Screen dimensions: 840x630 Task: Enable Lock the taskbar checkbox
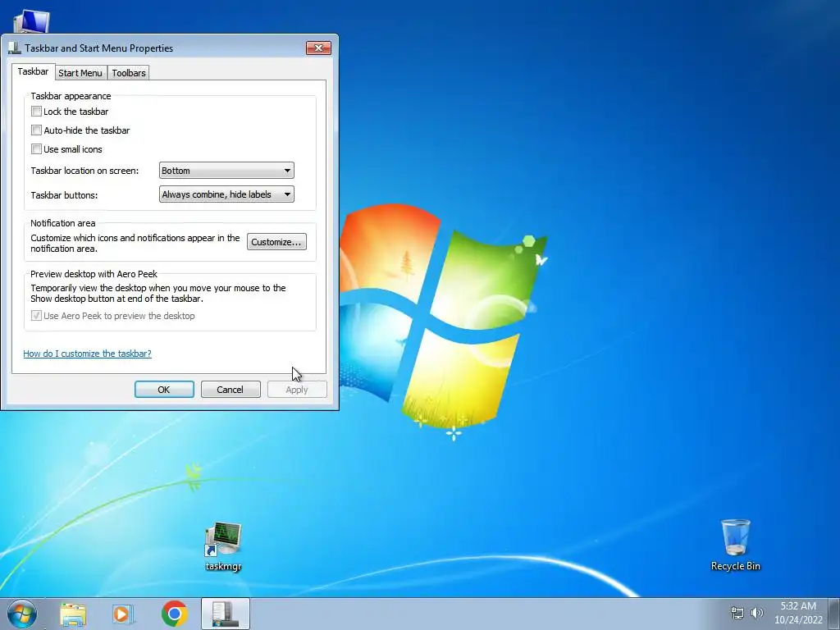click(36, 112)
